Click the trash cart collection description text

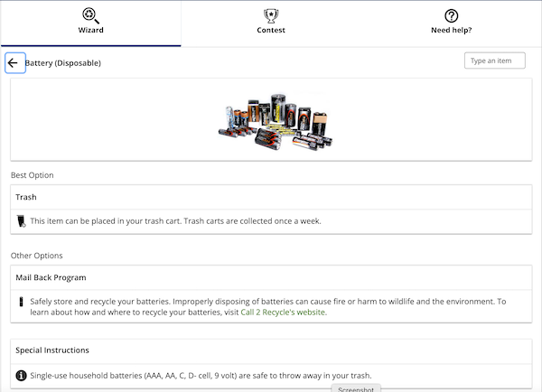click(175, 221)
